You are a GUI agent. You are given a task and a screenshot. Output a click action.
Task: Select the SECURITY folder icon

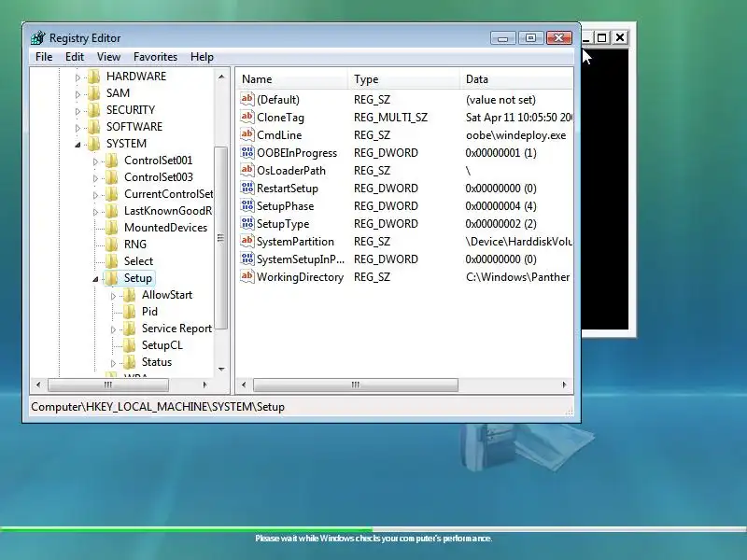coord(94,110)
